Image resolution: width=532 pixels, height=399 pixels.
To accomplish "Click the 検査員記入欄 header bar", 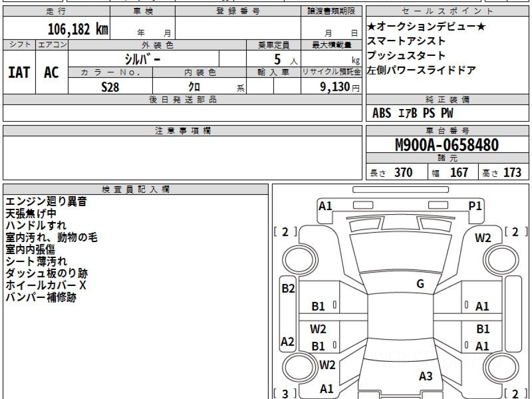I will 136,189.
